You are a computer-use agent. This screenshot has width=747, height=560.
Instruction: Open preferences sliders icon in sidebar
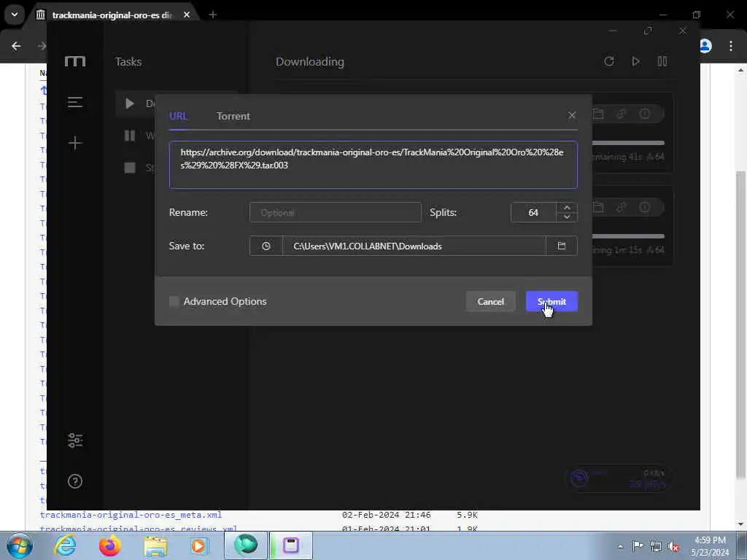coord(75,440)
